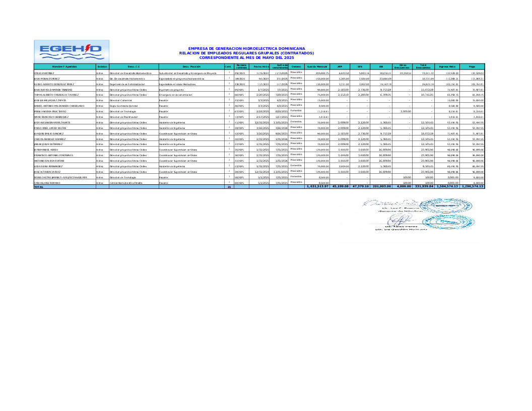Select the 'Nombre Y Apellidos' column header

(64, 66)
